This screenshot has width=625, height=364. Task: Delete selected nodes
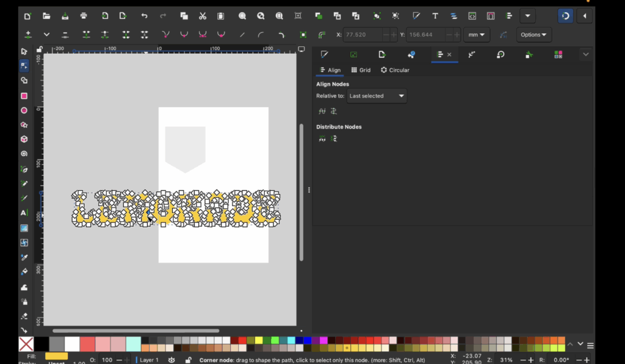[x=65, y=35]
